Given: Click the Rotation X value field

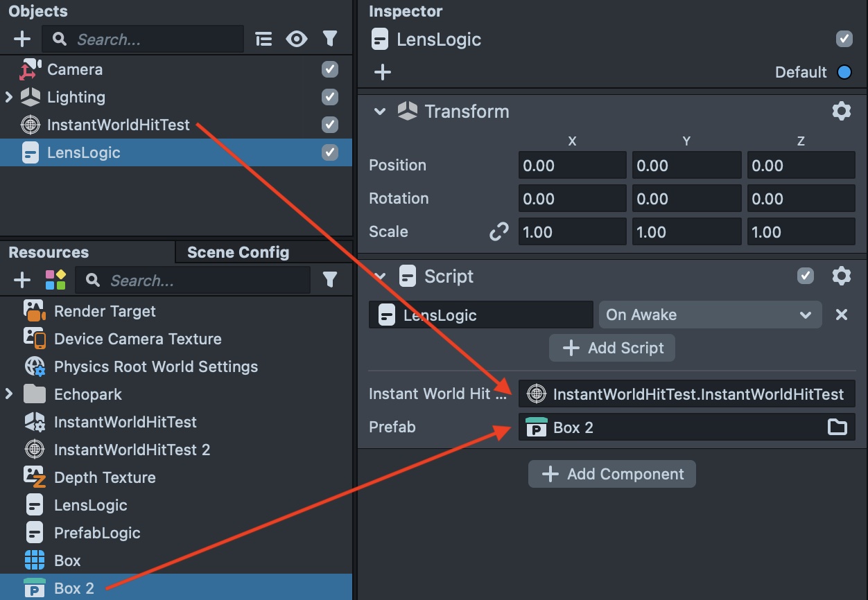Looking at the screenshot, I should pos(572,199).
